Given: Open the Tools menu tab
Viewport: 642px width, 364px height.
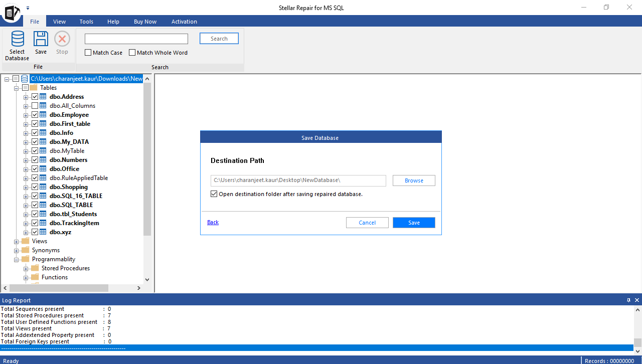Looking at the screenshot, I should (86, 22).
